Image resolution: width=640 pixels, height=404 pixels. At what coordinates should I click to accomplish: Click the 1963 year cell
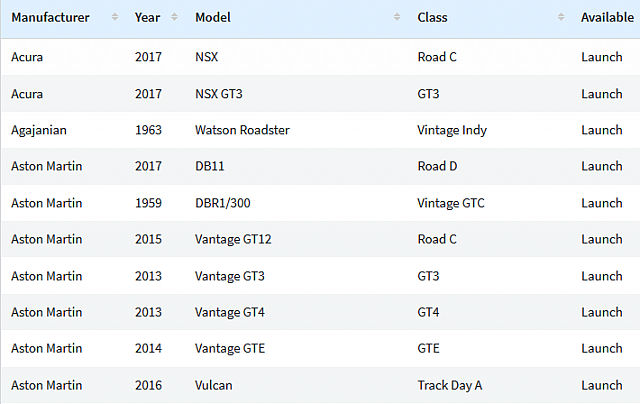pos(149,130)
